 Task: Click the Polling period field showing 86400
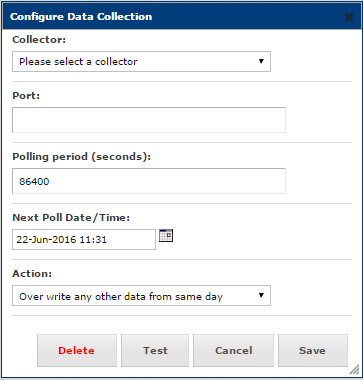(149, 181)
